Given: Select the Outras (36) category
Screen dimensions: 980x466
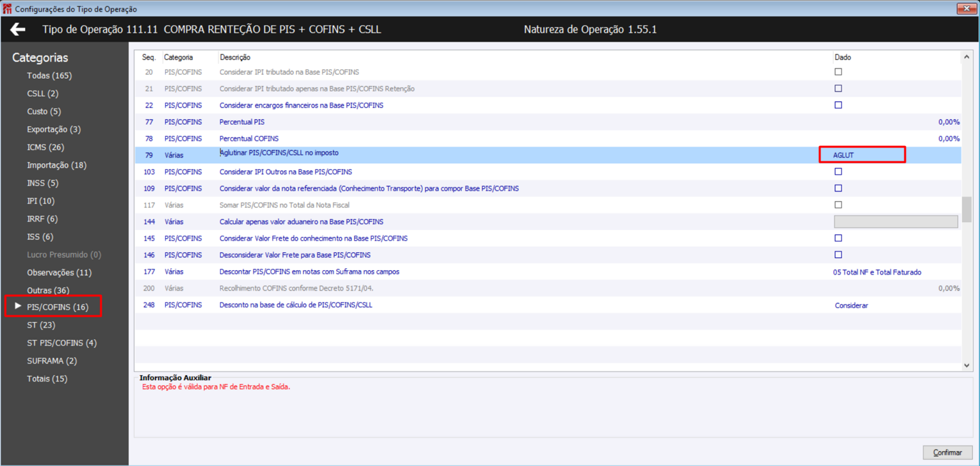Looking at the screenshot, I should click(x=48, y=291).
